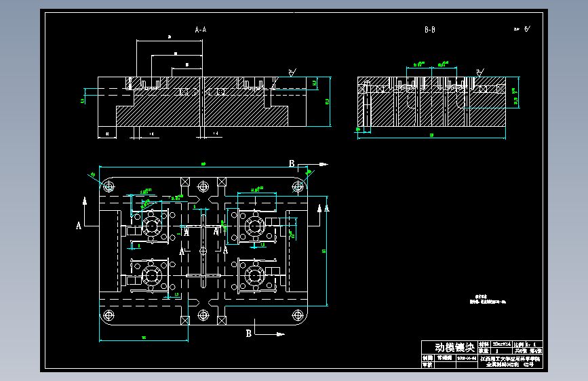Click the A cutting-plane label right of plan view

click(x=327, y=208)
